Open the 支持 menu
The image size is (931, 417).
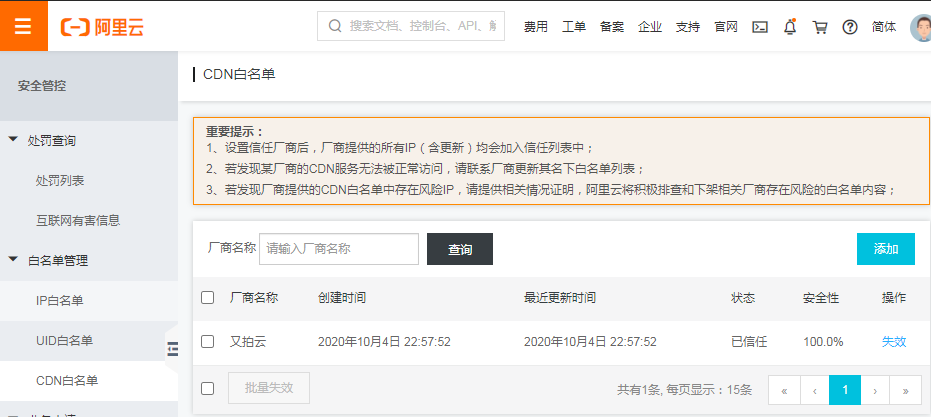coord(688,27)
